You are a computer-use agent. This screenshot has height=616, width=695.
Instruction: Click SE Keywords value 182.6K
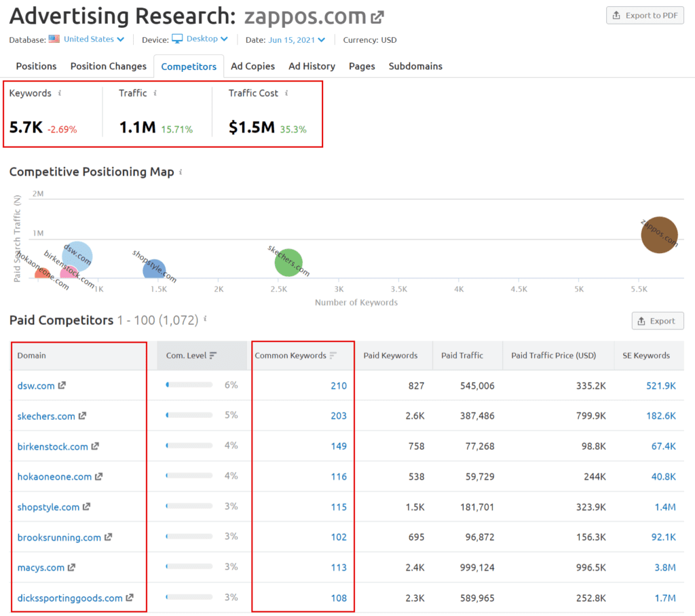(x=661, y=416)
